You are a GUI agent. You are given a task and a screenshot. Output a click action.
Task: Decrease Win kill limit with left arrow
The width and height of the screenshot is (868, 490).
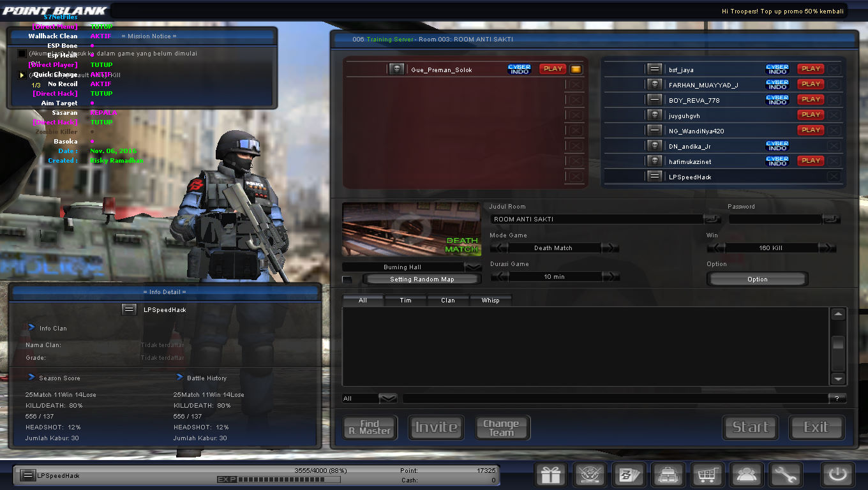point(716,248)
